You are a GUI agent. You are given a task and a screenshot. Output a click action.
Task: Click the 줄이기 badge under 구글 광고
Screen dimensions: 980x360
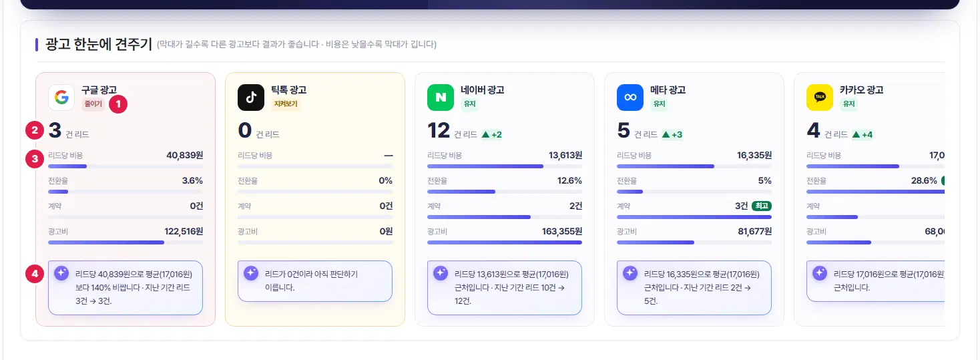coord(93,104)
